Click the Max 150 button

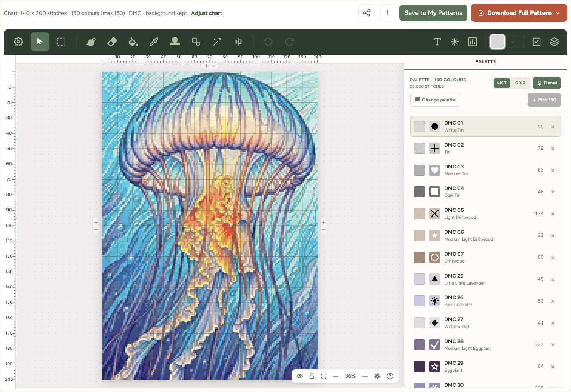(x=544, y=100)
